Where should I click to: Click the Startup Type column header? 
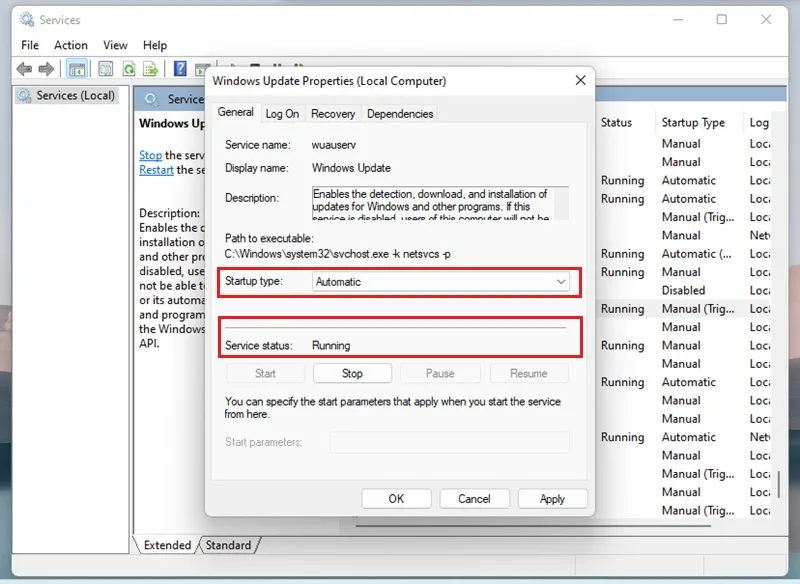point(693,122)
